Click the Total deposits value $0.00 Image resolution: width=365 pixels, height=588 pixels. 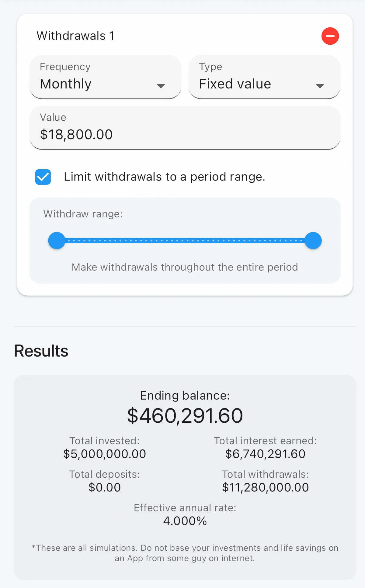[105, 487]
